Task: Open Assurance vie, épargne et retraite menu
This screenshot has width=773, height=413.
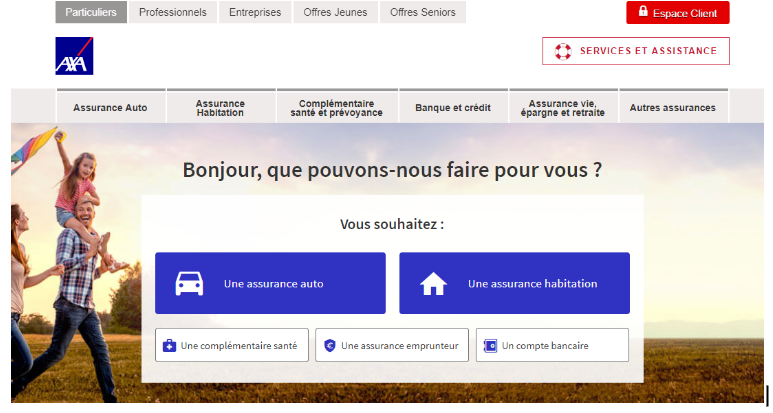Action: [x=563, y=106]
